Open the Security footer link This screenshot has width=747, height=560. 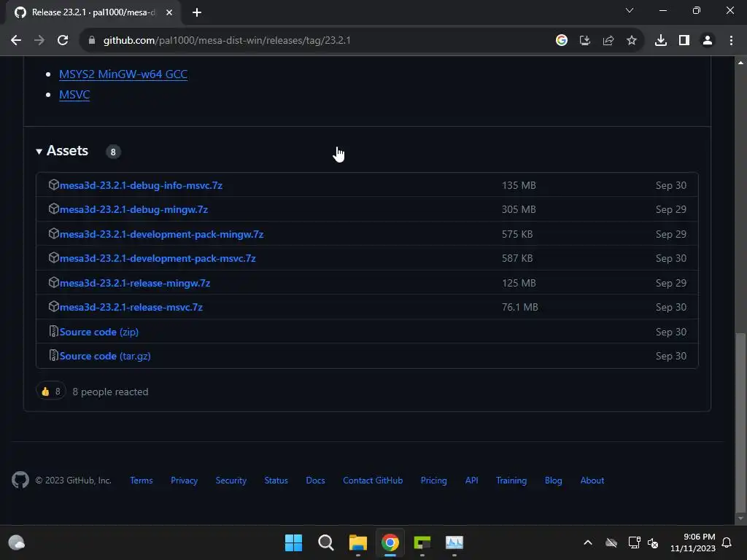pos(231,481)
